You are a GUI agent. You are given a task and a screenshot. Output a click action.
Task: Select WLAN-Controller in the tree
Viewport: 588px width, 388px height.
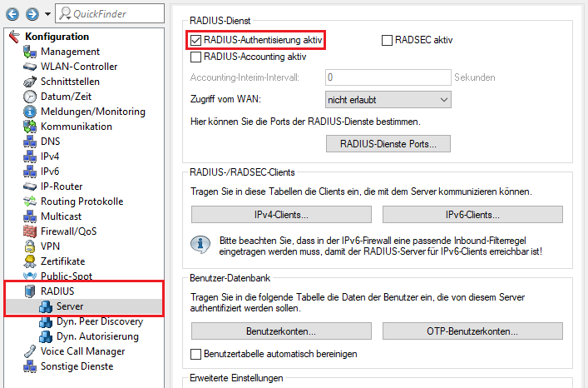79,67
